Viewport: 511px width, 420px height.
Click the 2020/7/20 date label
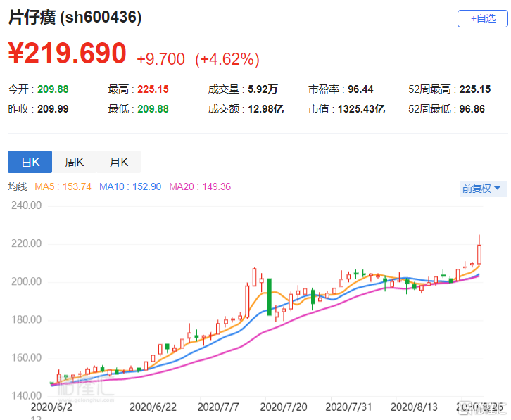tap(284, 407)
